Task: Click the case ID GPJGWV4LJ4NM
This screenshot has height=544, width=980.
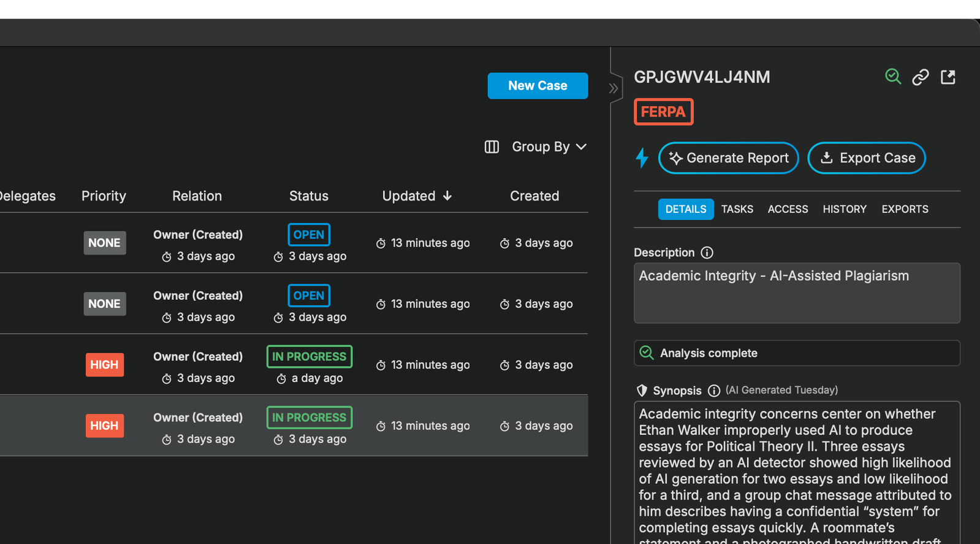Action: 702,77
